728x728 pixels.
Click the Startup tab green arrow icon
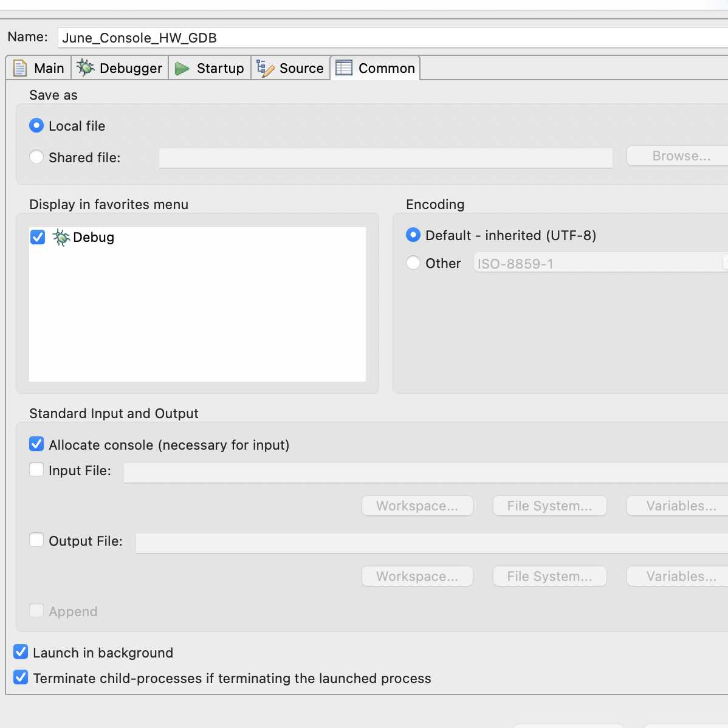click(182, 69)
